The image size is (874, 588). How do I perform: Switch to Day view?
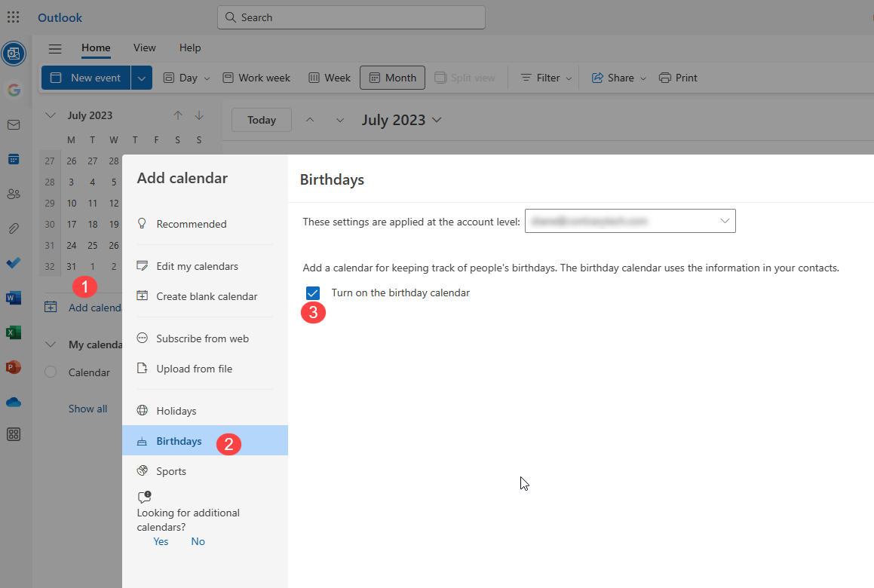point(180,78)
